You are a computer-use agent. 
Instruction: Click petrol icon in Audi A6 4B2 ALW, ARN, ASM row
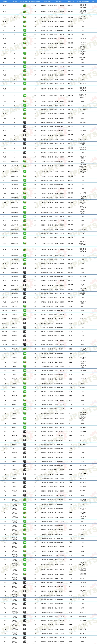click(x=25, y=58)
